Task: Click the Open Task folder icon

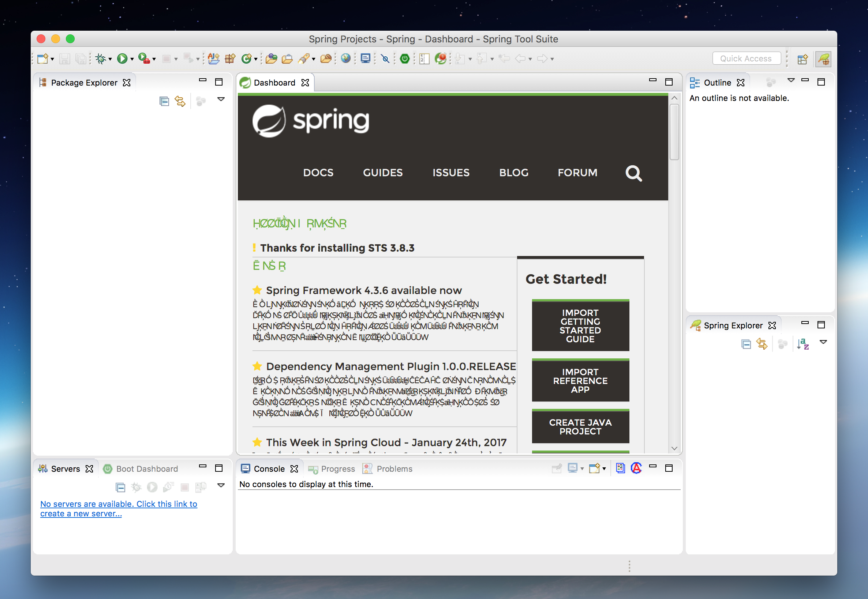Action: tap(287, 59)
